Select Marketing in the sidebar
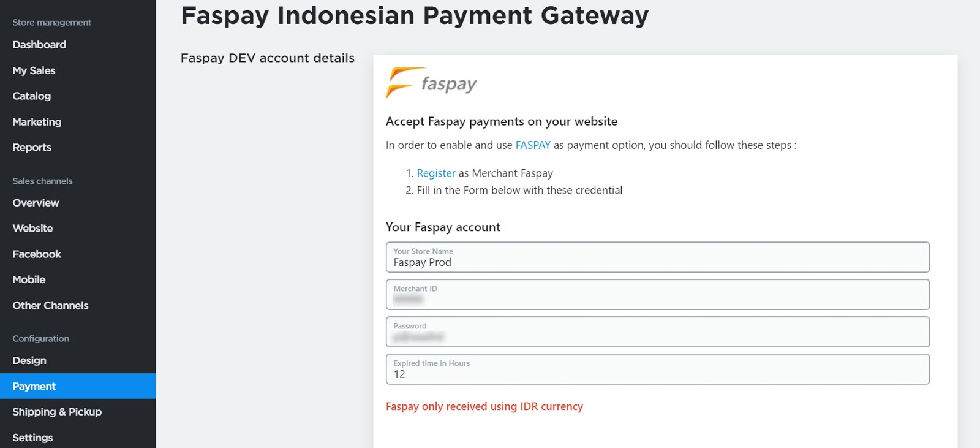The width and height of the screenshot is (980, 448). click(37, 122)
